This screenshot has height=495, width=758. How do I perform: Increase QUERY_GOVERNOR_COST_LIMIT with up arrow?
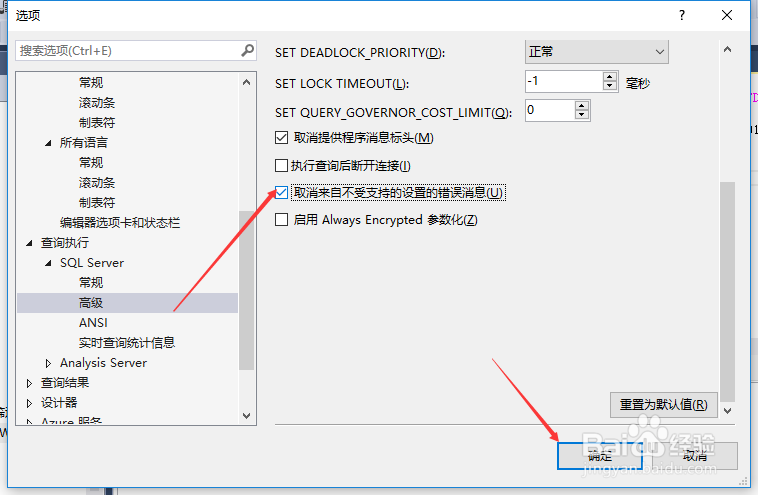pyautogui.click(x=582, y=106)
